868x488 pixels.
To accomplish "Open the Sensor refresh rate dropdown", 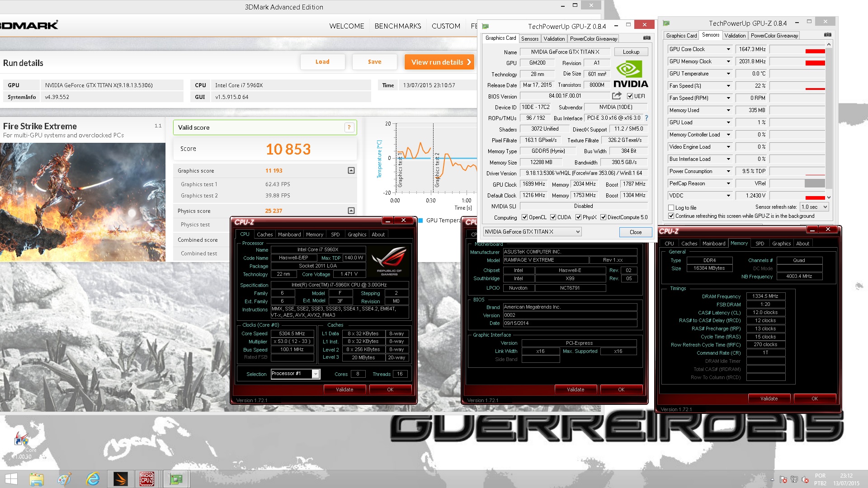I will 814,207.
